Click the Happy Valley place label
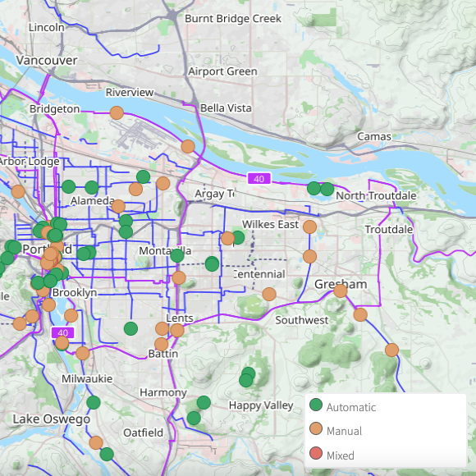This screenshot has width=476, height=476. click(261, 405)
